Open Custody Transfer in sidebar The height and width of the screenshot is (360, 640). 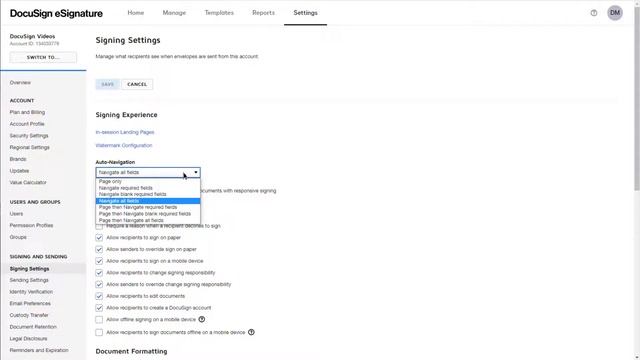coord(29,315)
